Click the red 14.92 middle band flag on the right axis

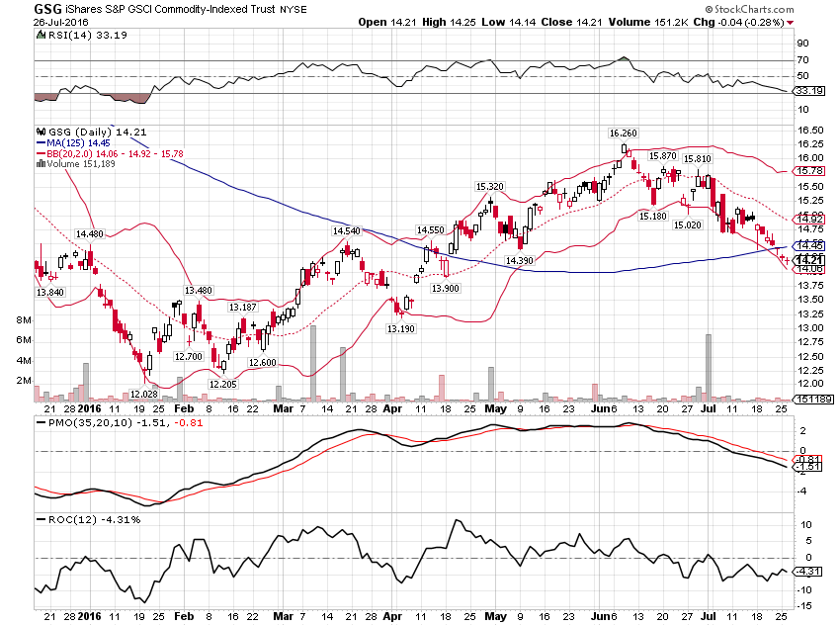[x=808, y=219]
